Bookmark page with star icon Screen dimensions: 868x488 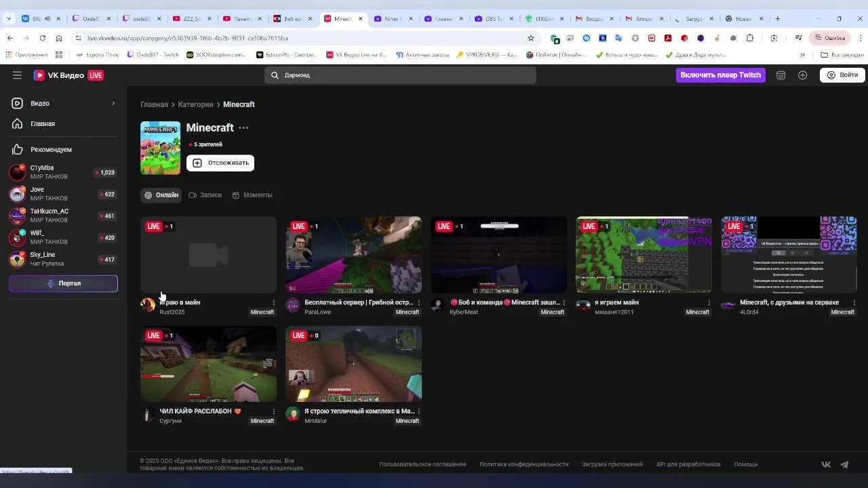coord(531,38)
